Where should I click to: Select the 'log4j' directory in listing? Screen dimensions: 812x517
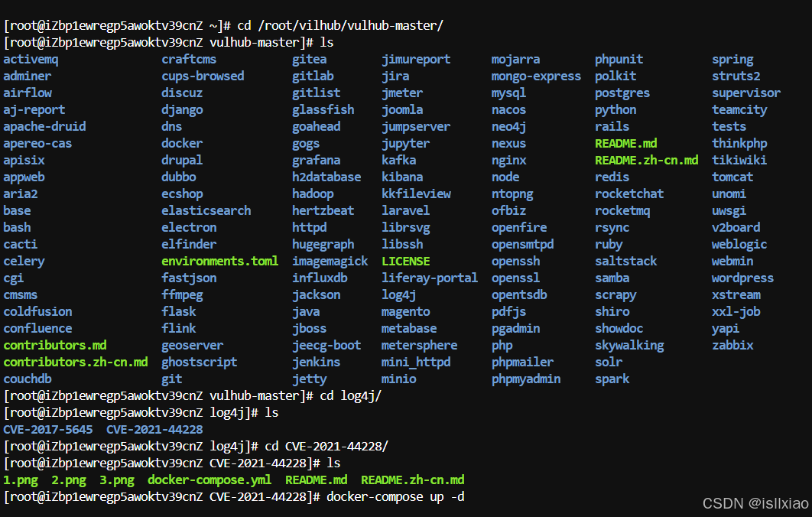(x=399, y=294)
